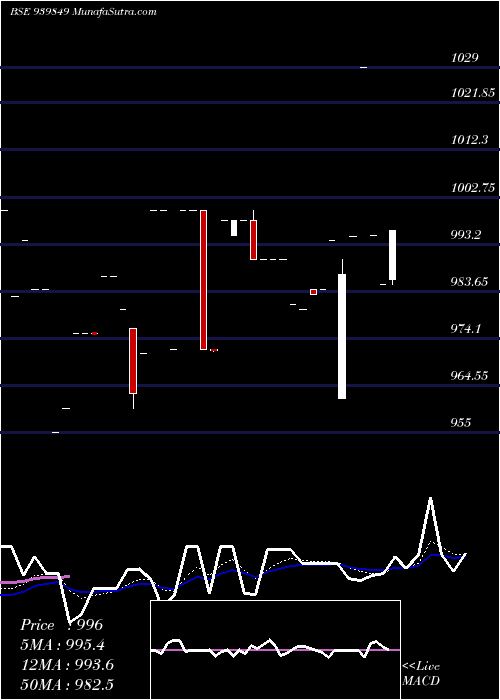
Task: Click the 1012.3 price axis label
Action: 469,140
